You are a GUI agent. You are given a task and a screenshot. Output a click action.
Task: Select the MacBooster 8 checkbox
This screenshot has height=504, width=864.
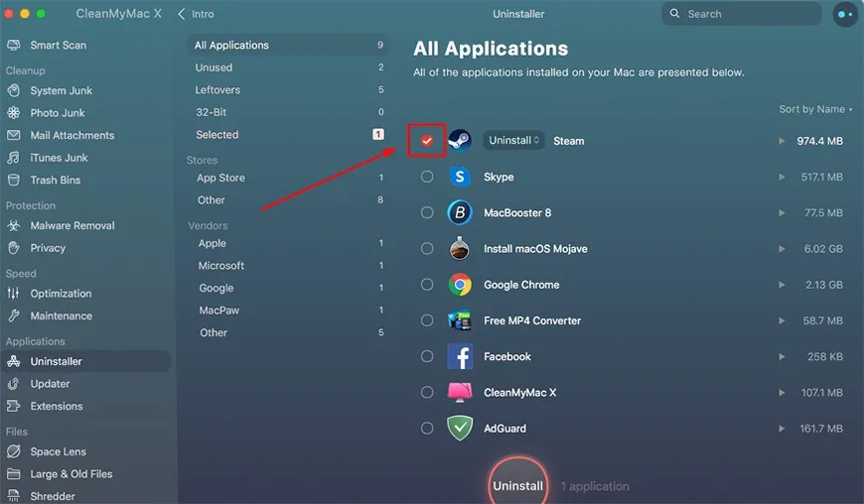click(427, 212)
